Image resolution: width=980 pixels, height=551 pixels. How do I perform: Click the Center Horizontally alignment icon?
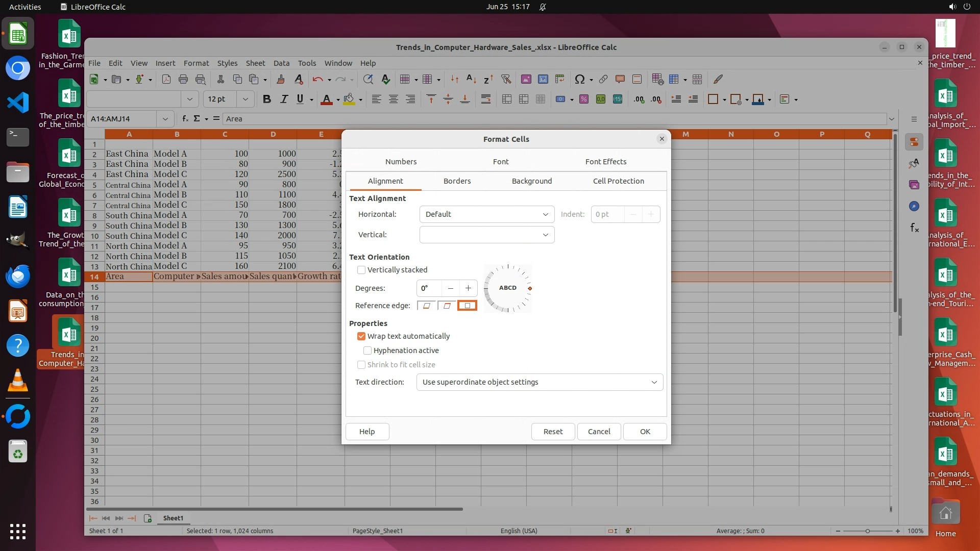393,99
